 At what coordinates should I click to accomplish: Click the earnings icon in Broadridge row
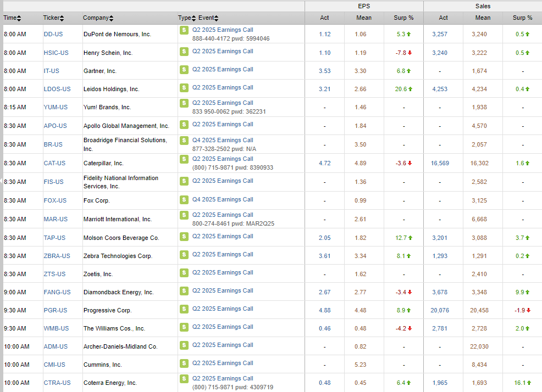(x=184, y=140)
